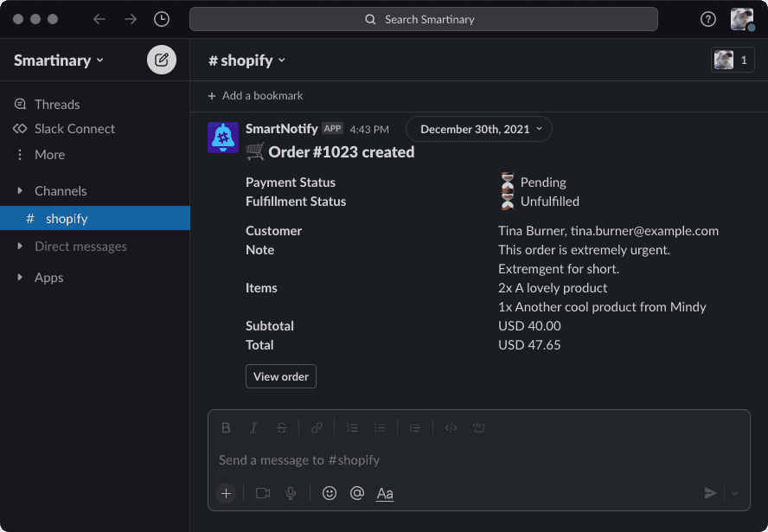The width and height of the screenshot is (768, 532).
Task: Open user profile avatar in top bar
Action: pyautogui.click(x=741, y=19)
